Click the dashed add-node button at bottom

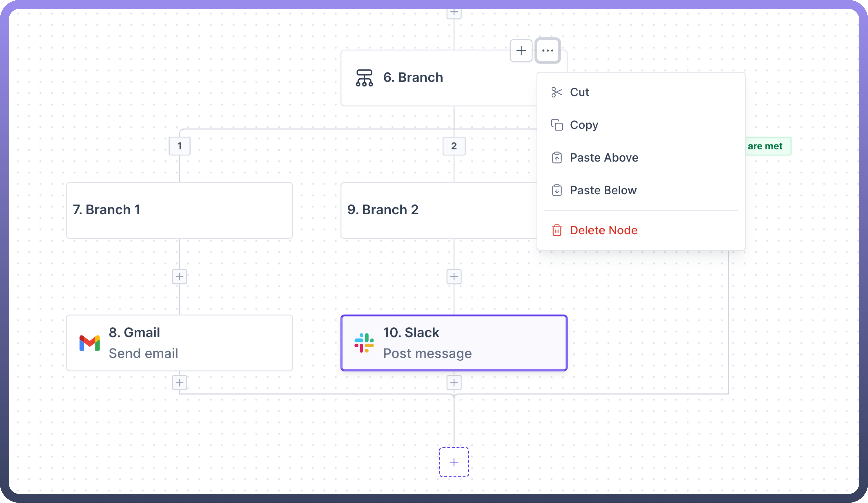point(454,462)
